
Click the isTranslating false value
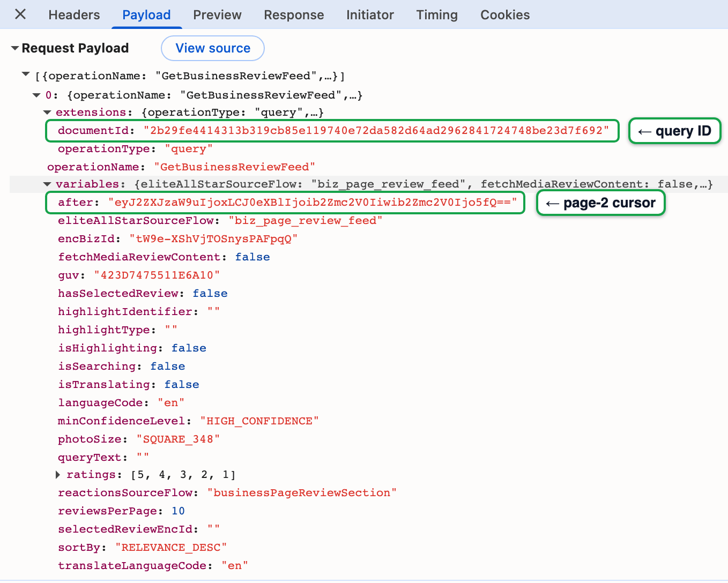182,385
